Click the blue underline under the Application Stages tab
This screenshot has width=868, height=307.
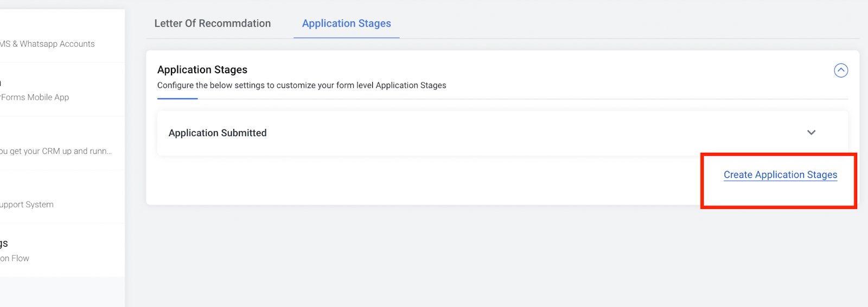(x=346, y=37)
